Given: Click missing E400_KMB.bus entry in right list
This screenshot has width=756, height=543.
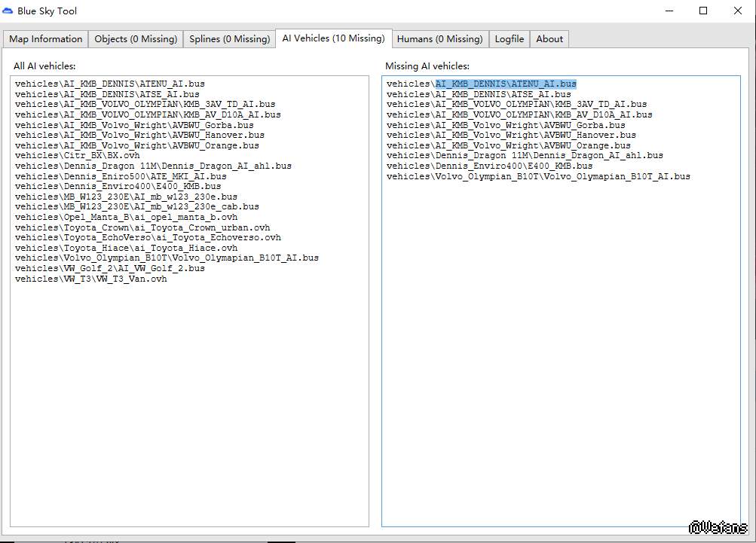Looking at the screenshot, I should [x=490, y=166].
